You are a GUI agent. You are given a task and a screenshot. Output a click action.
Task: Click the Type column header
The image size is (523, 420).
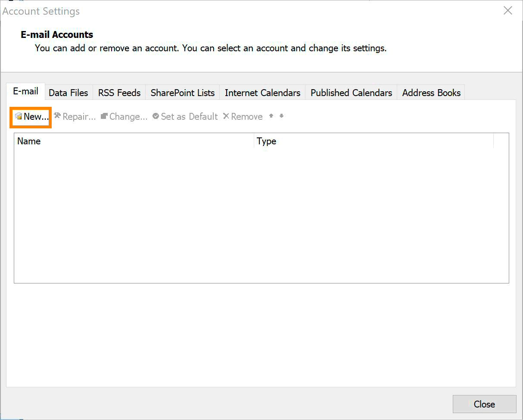pyautogui.click(x=374, y=141)
